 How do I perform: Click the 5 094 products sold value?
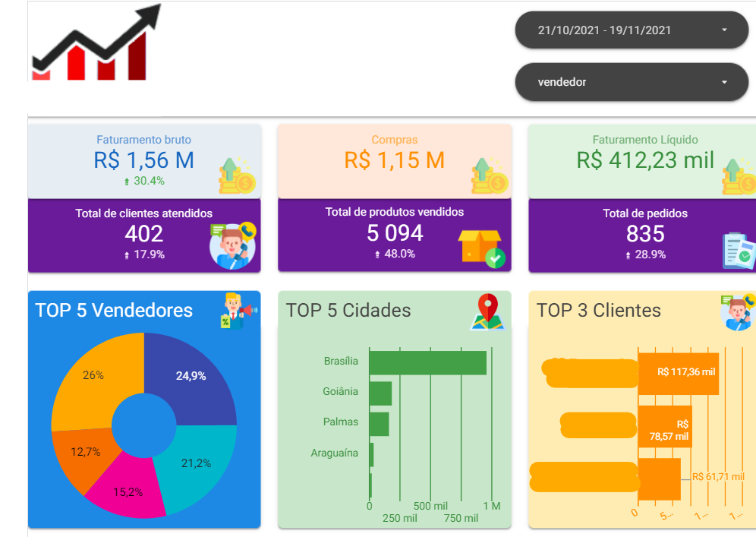point(395,233)
